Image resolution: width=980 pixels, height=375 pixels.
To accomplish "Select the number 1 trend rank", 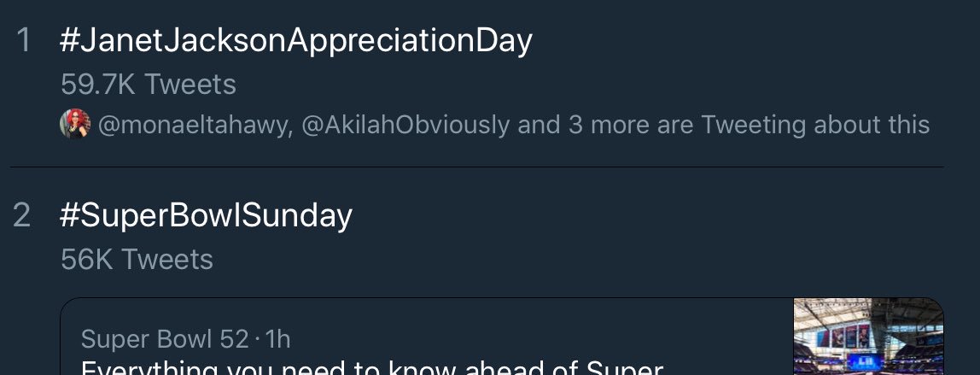I will [24, 41].
